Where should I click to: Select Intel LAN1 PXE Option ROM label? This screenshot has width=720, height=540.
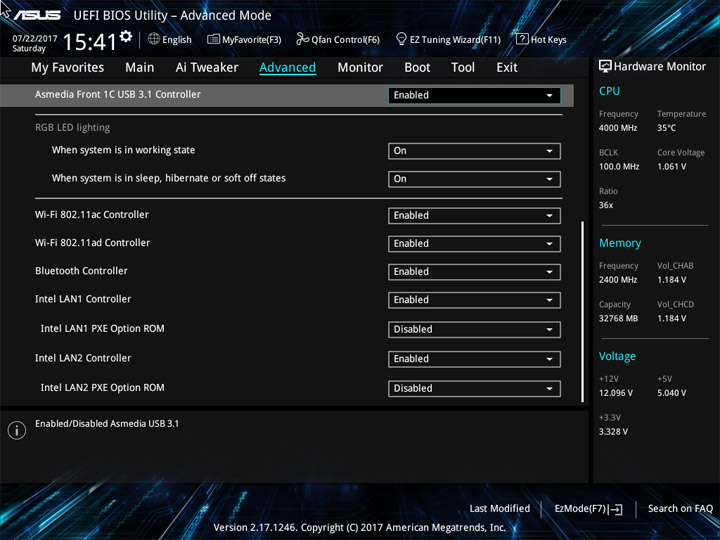[102, 329]
